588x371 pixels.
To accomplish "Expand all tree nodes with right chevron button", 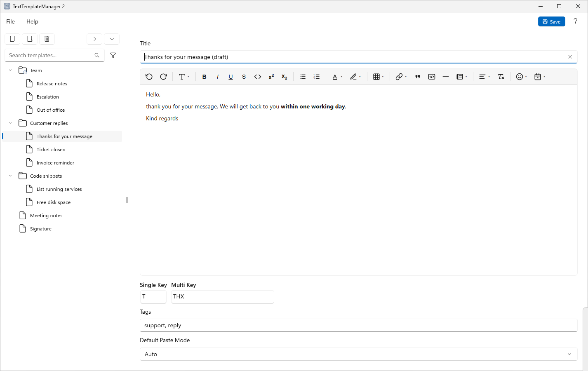I will pyautogui.click(x=94, y=39).
